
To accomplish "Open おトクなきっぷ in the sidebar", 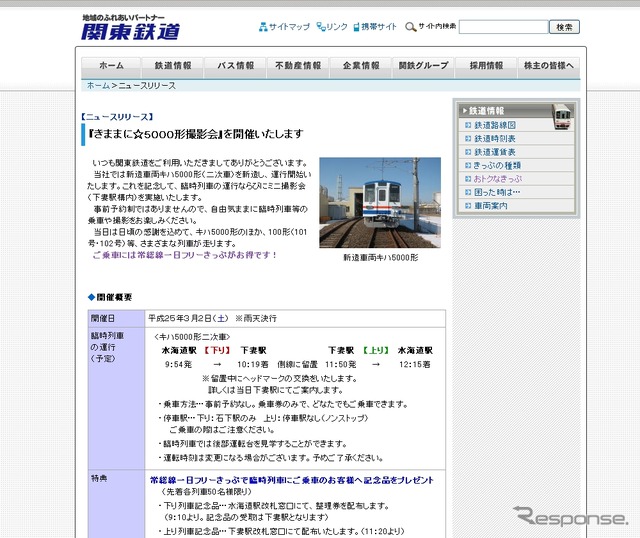I will (x=498, y=179).
